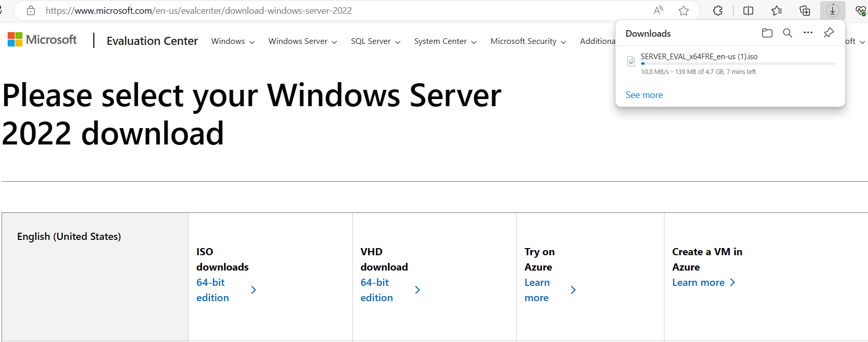868x342 pixels.
Task: Click chevron beside Create a VM Learn more
Action: tap(732, 282)
